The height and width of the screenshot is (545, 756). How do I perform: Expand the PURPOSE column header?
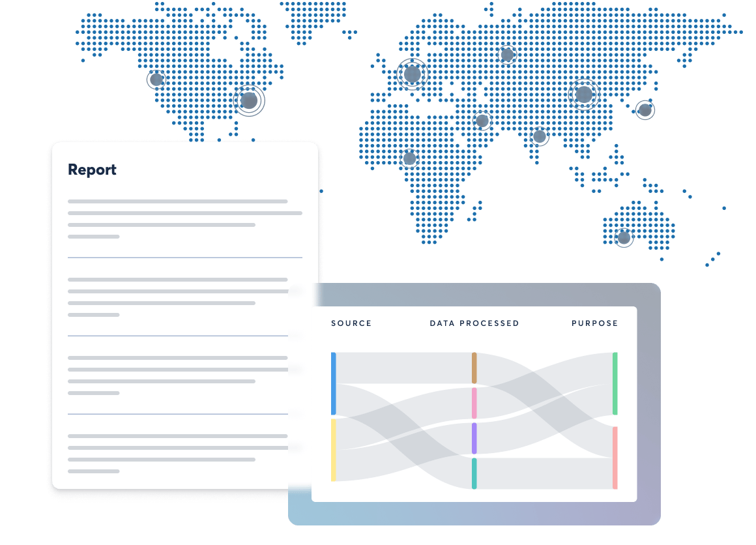pos(594,323)
